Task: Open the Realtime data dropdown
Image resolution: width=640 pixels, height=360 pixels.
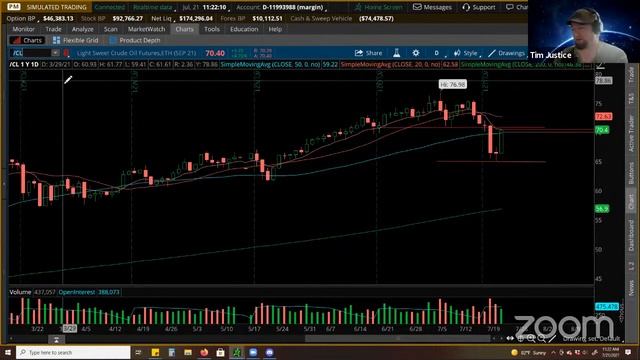Action: pyautogui.click(x=154, y=7)
